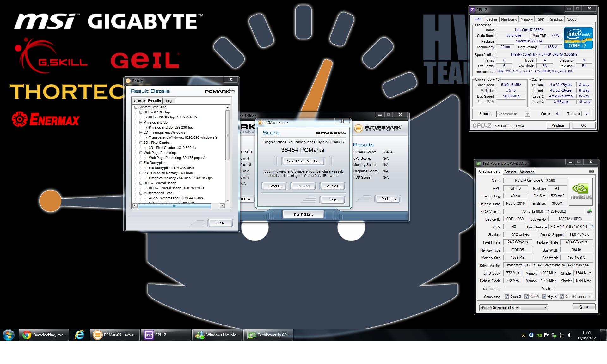
Task: Switch to the Memory tab in CPU-Z
Action: coord(527,19)
